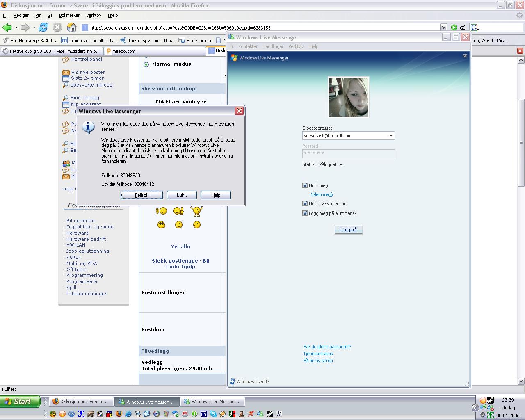Open the first quick launch frog icon

(53, 414)
